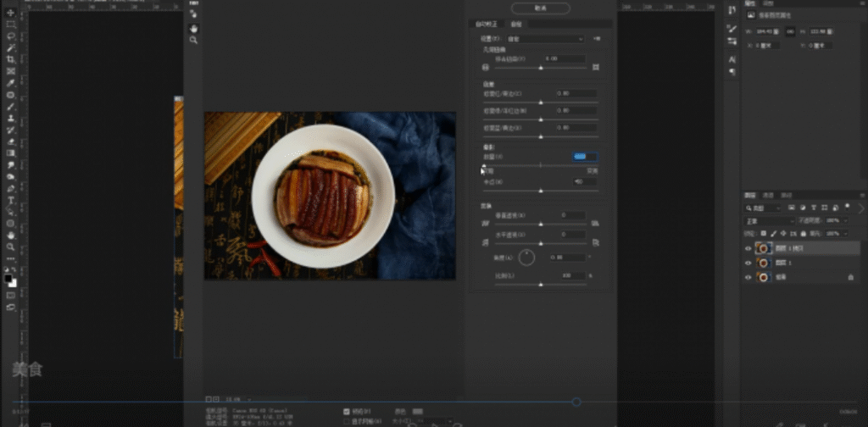Switch to the Layers tab
The image size is (868, 427).
coord(749,195)
